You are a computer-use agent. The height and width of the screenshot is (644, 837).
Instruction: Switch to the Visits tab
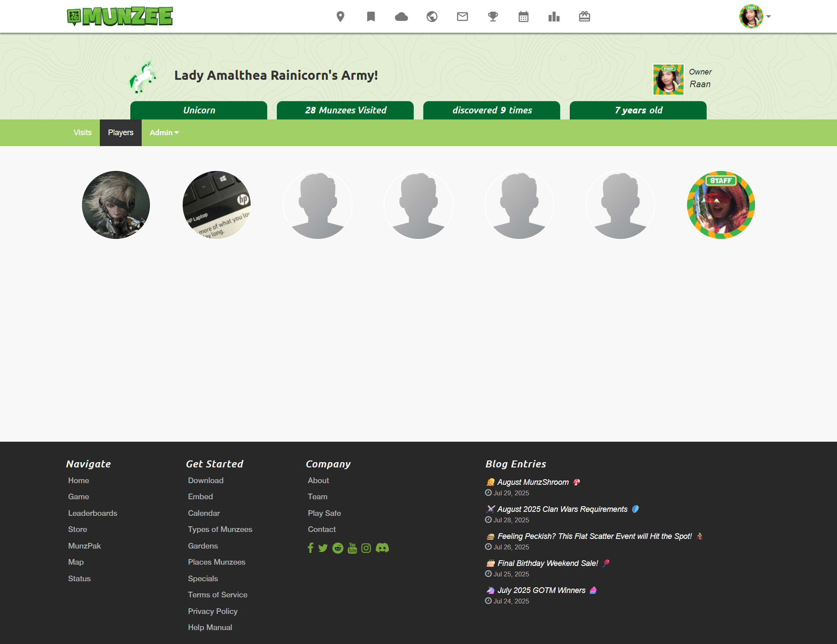click(82, 133)
